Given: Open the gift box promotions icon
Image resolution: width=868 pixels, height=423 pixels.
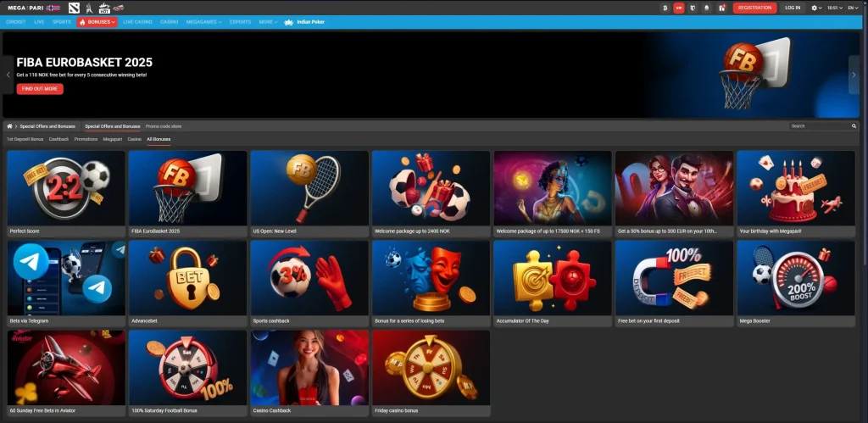Looking at the screenshot, I should pyautogui.click(x=721, y=8).
